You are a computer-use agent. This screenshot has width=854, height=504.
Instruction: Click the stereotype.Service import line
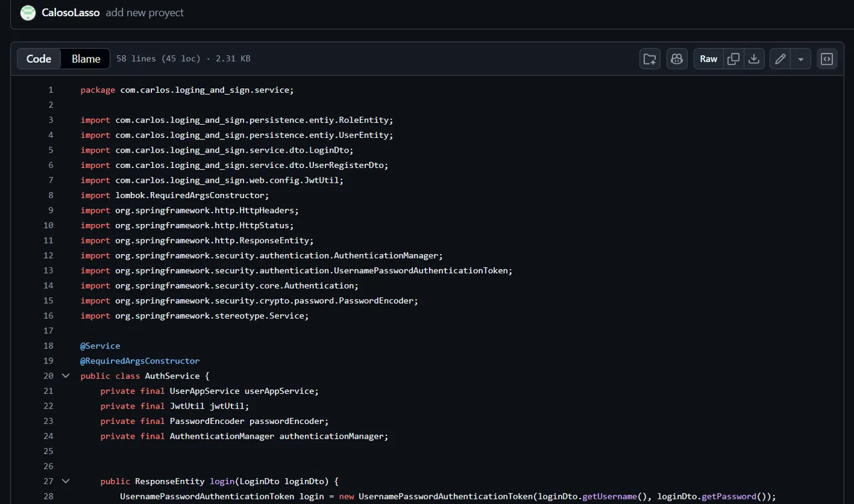195,316
